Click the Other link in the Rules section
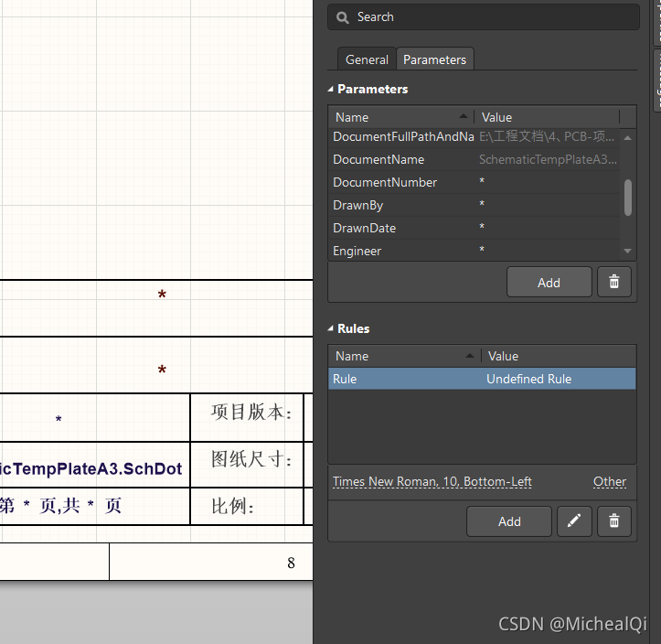 (x=609, y=481)
